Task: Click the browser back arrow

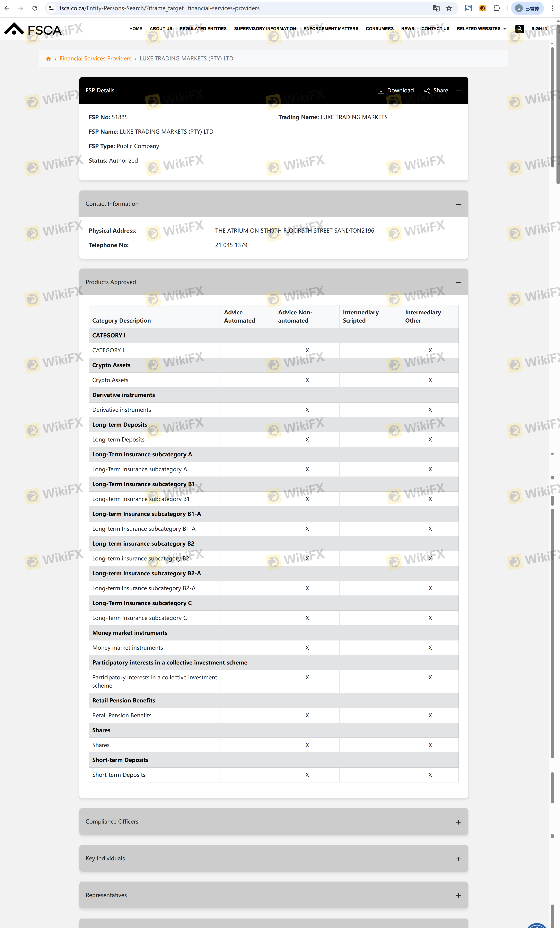Action: click(7, 8)
